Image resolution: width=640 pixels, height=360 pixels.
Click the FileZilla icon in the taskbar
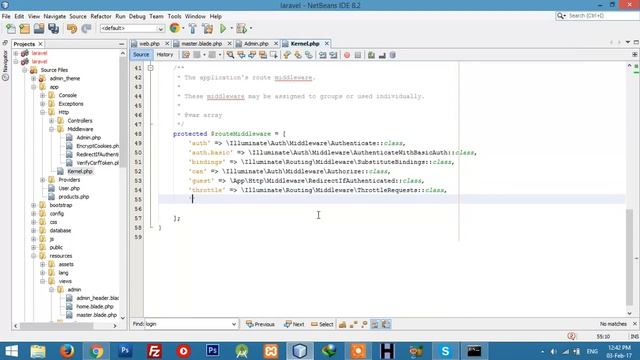pyautogui.click(x=154, y=351)
